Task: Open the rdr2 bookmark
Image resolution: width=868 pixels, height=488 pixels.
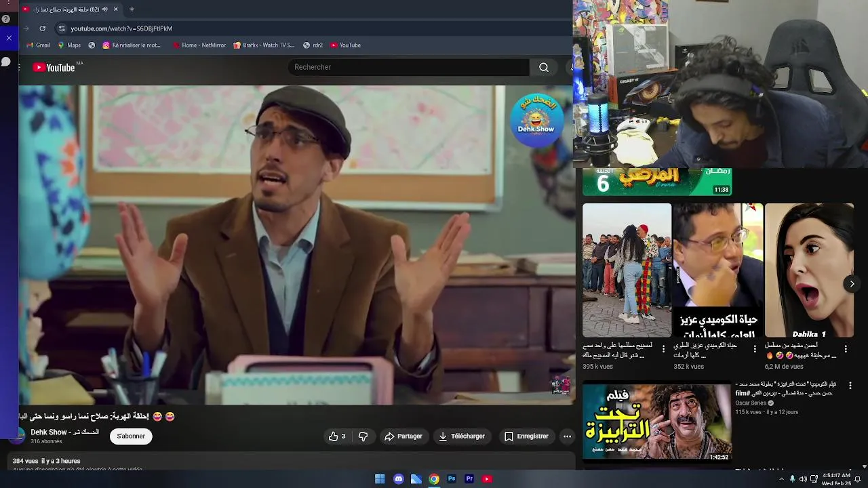Action: click(x=313, y=45)
